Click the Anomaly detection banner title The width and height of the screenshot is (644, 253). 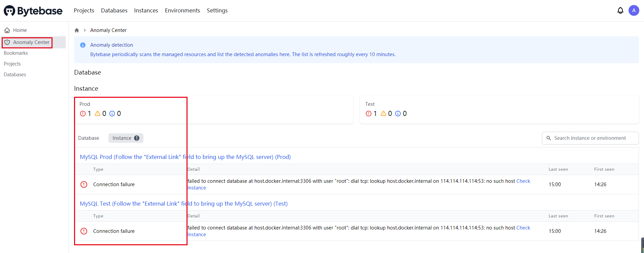111,45
